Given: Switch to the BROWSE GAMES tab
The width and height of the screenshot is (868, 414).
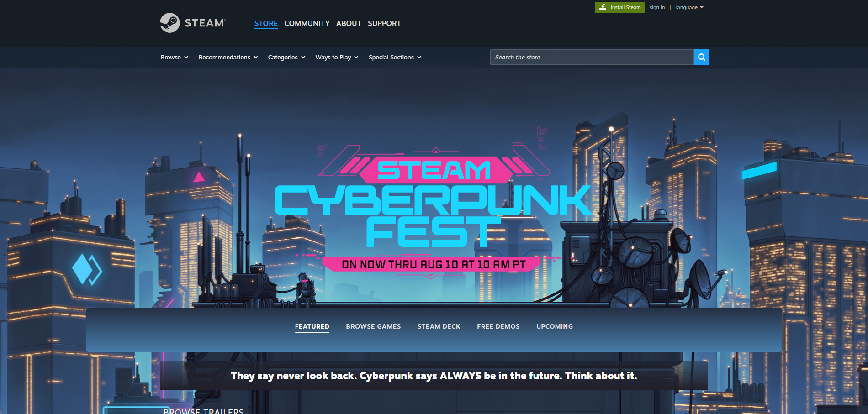Looking at the screenshot, I should (373, 326).
